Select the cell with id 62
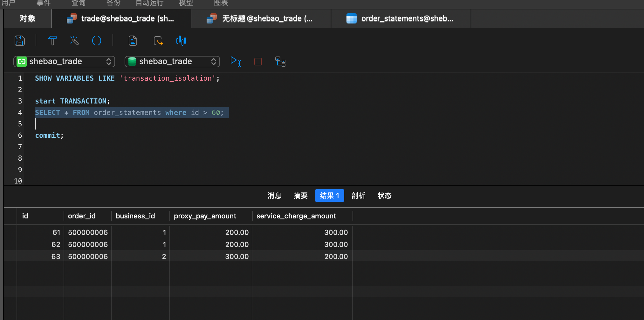Screen dimensions: 644x320 click(40, 244)
